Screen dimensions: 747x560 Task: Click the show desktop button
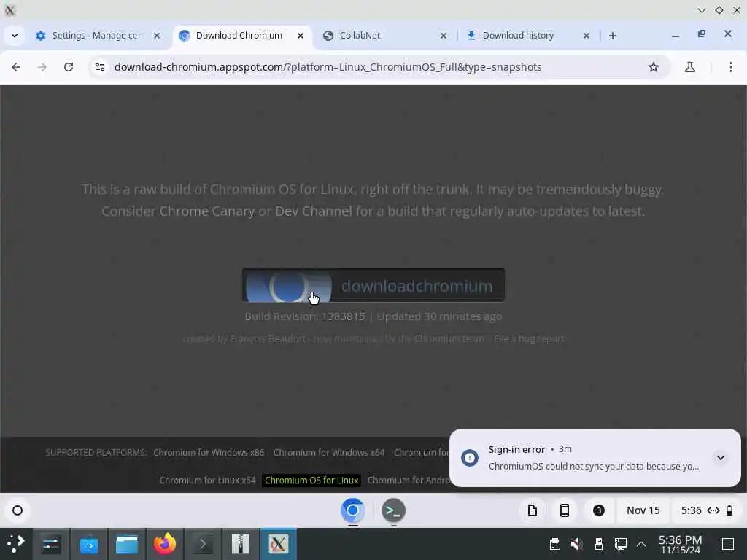point(728,544)
